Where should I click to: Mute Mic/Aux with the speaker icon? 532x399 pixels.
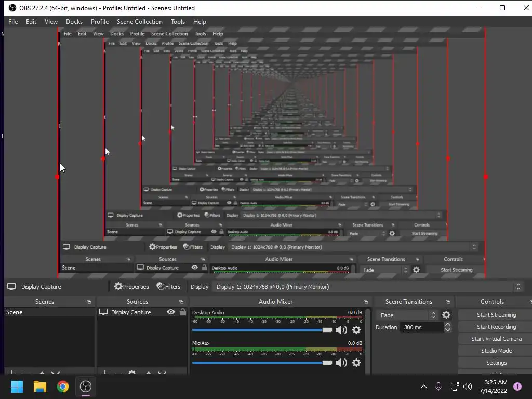(x=341, y=363)
